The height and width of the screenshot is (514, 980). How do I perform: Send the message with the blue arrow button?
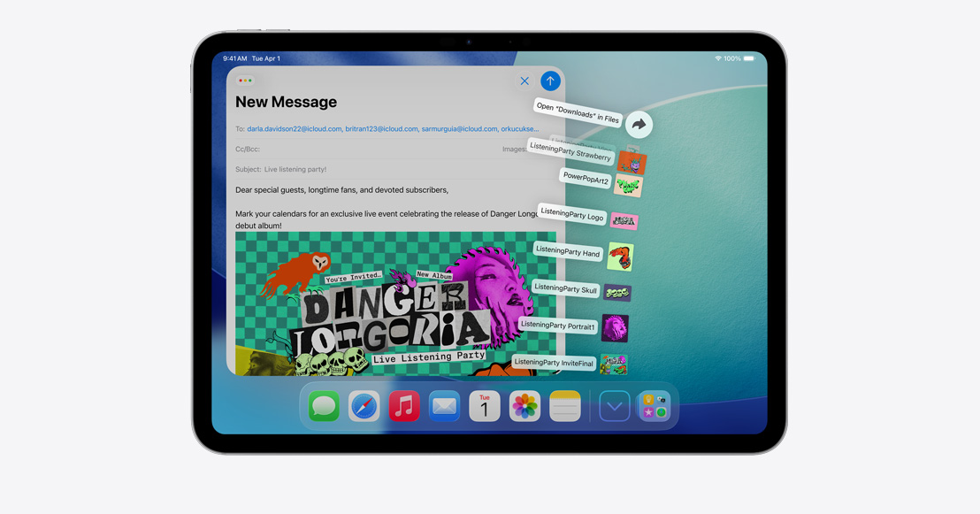coord(550,81)
